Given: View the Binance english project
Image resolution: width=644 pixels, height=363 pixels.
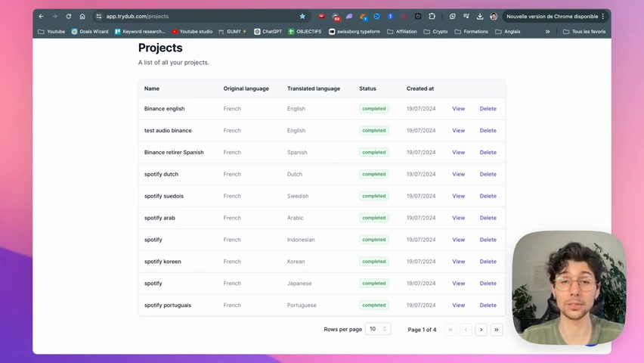Looking at the screenshot, I should click(x=458, y=109).
